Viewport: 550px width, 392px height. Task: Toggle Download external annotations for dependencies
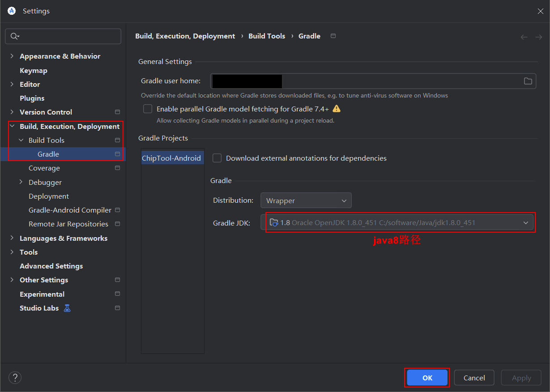click(217, 158)
